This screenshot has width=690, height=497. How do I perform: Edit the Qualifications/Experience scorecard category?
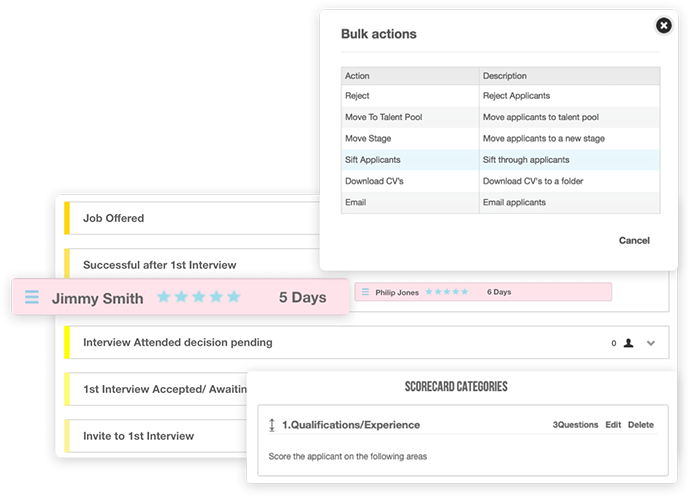(x=613, y=425)
